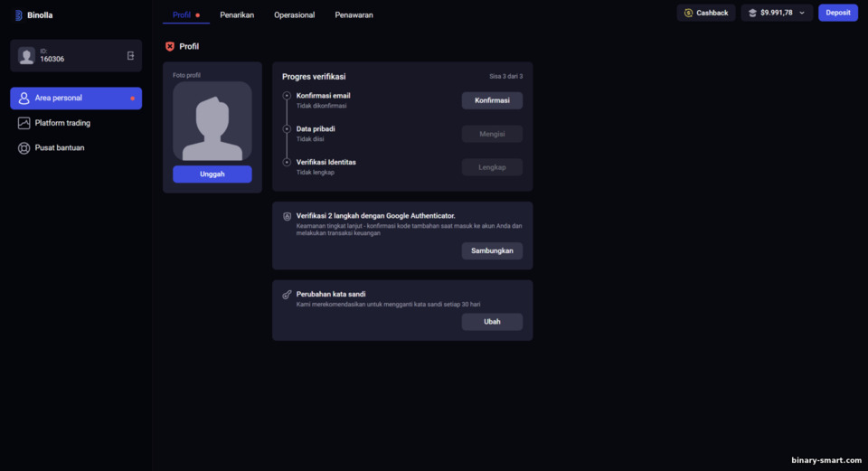Image resolution: width=868 pixels, height=471 pixels.
Task: Click the Konfirmasi email step circle
Action: click(x=287, y=96)
